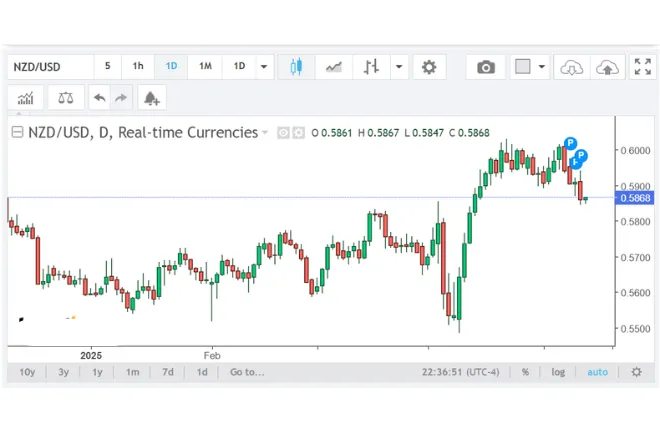The width and height of the screenshot is (660, 440).
Task: Click the layout square button
Action: pos(523,67)
